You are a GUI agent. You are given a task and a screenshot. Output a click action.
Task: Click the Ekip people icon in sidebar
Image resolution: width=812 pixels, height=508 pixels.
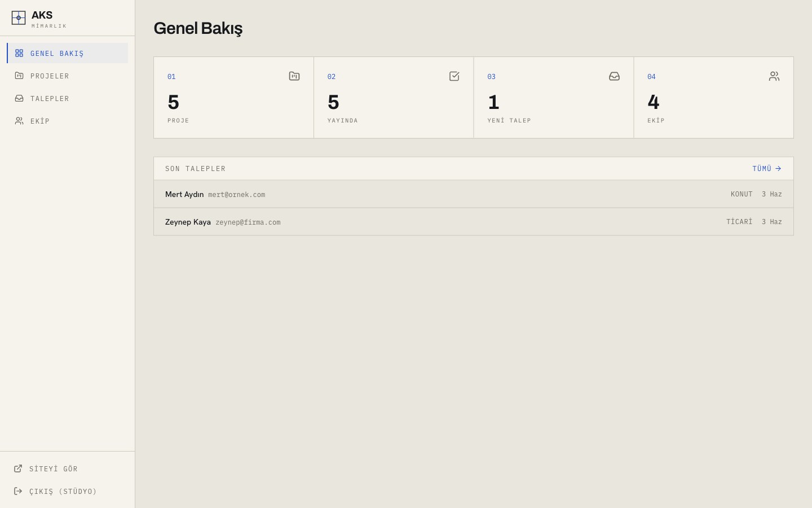tap(19, 121)
